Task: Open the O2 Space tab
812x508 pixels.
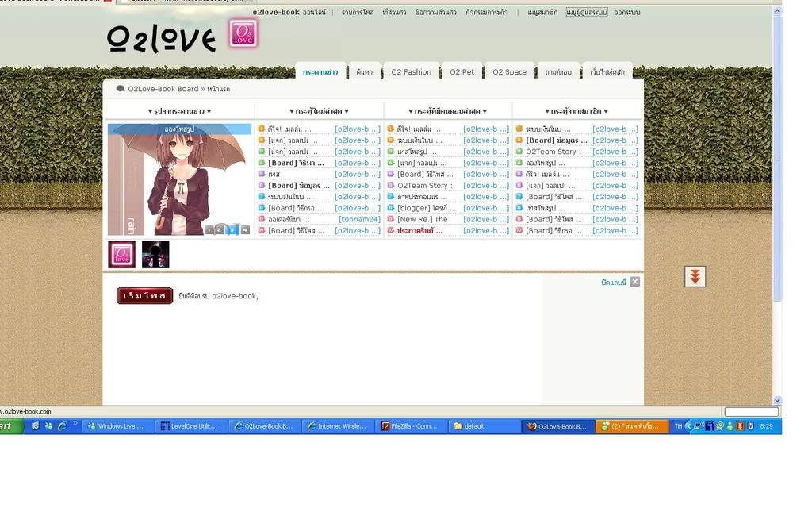Action: [510, 72]
